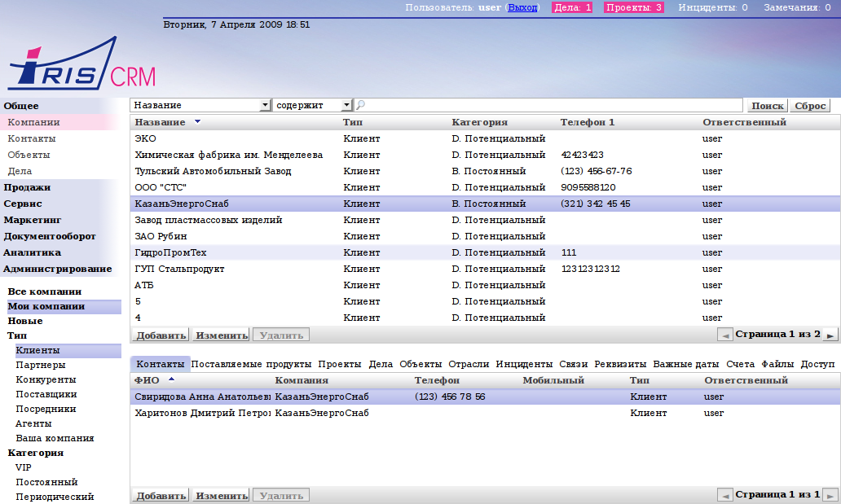Click the magnifier icon in search field
The height and width of the screenshot is (504, 841).
pos(360,106)
